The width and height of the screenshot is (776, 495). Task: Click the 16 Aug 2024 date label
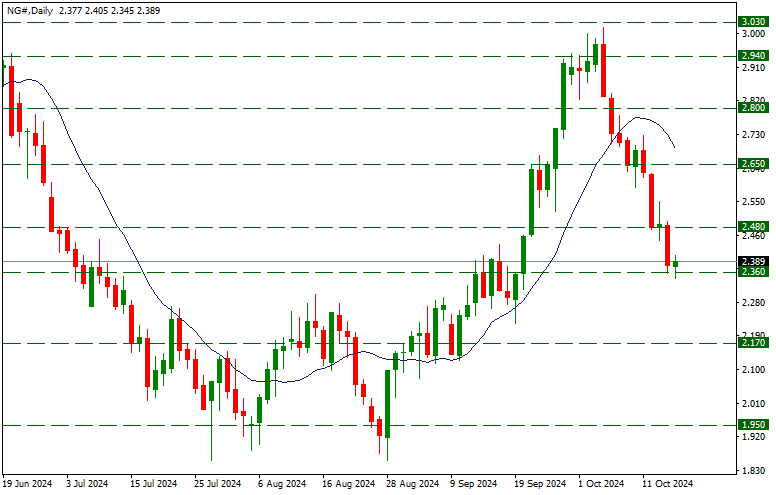point(348,483)
